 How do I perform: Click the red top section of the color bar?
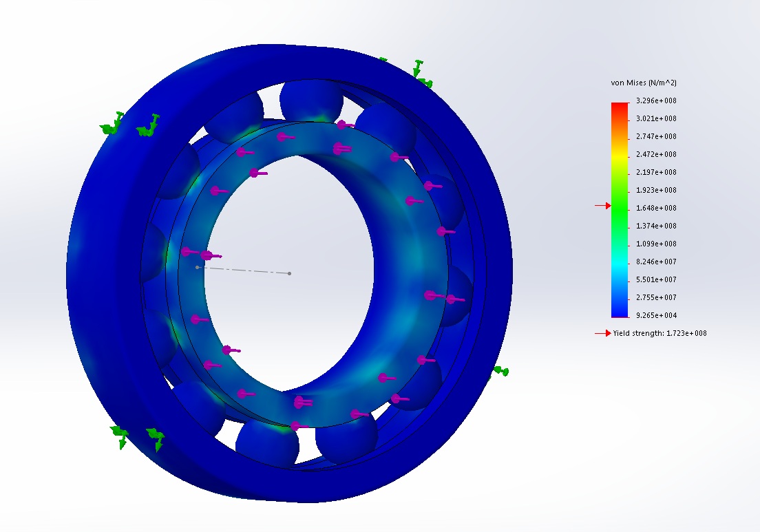(620, 107)
